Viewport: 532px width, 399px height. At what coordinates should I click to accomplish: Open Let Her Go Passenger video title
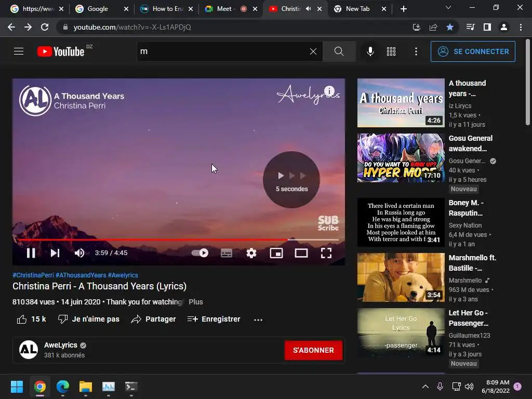468,318
